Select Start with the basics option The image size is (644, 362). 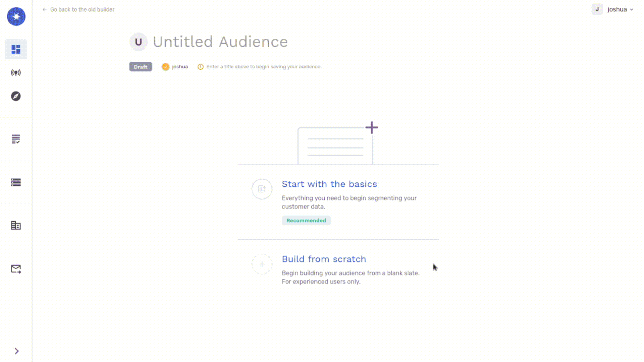[329, 184]
